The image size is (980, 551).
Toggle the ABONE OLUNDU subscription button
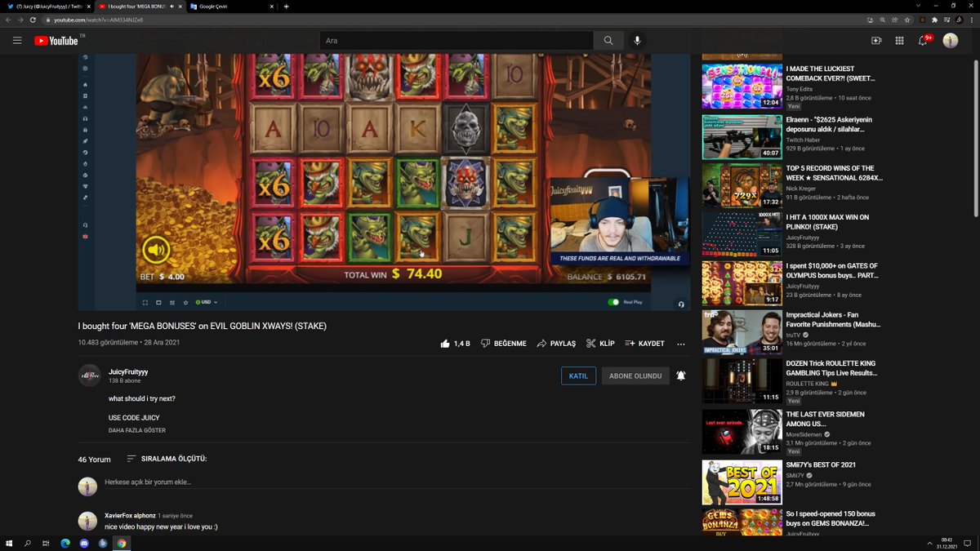point(635,375)
